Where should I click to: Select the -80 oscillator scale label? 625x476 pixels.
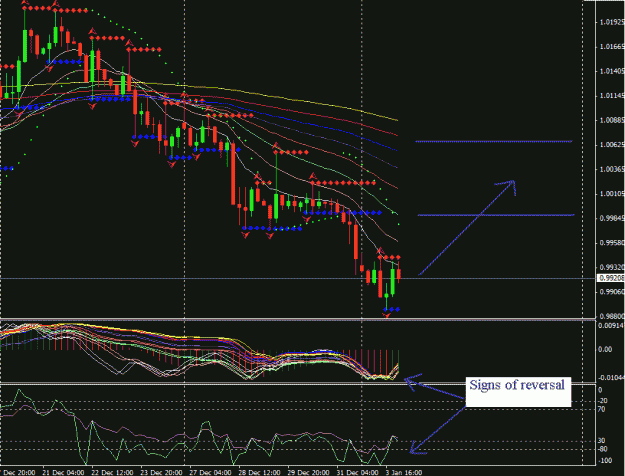click(x=602, y=449)
